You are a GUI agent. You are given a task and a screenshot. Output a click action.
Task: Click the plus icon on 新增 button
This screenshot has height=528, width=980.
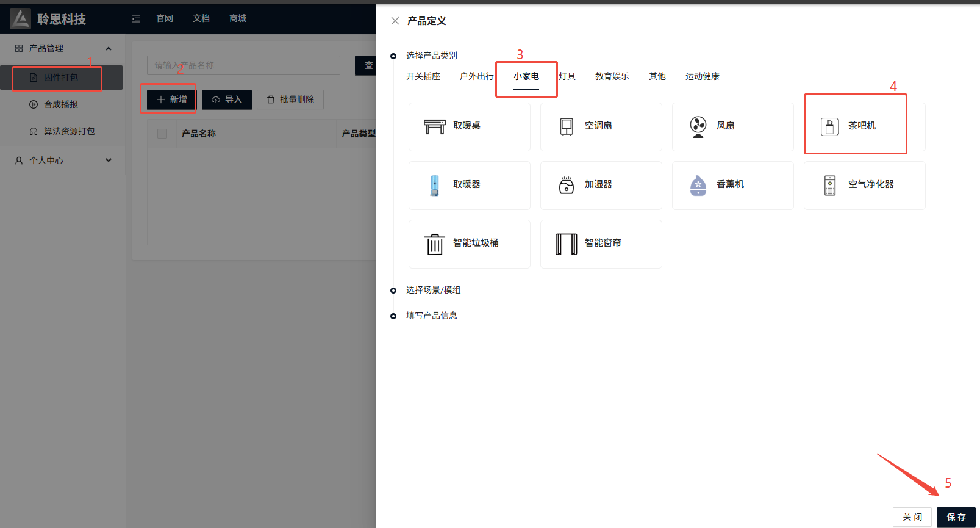coord(161,99)
